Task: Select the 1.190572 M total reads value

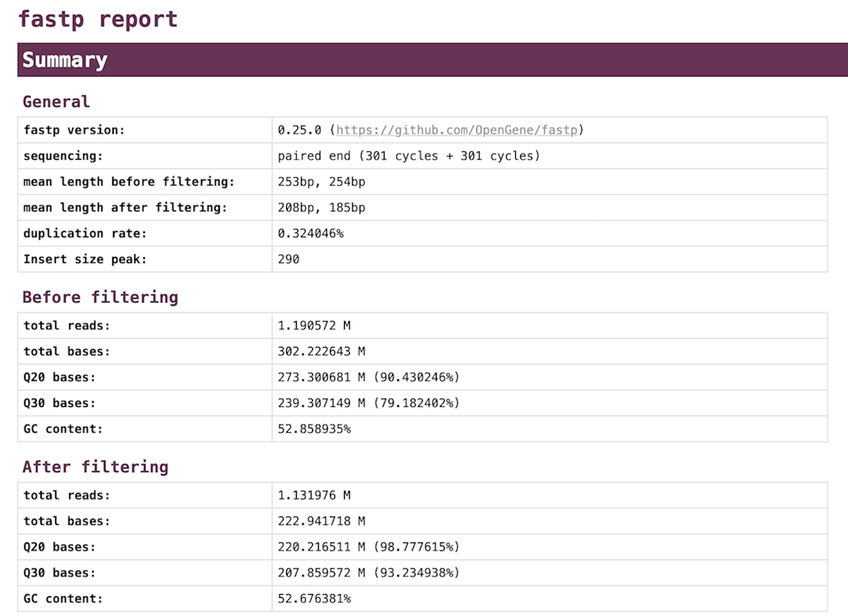Action: coord(314,326)
